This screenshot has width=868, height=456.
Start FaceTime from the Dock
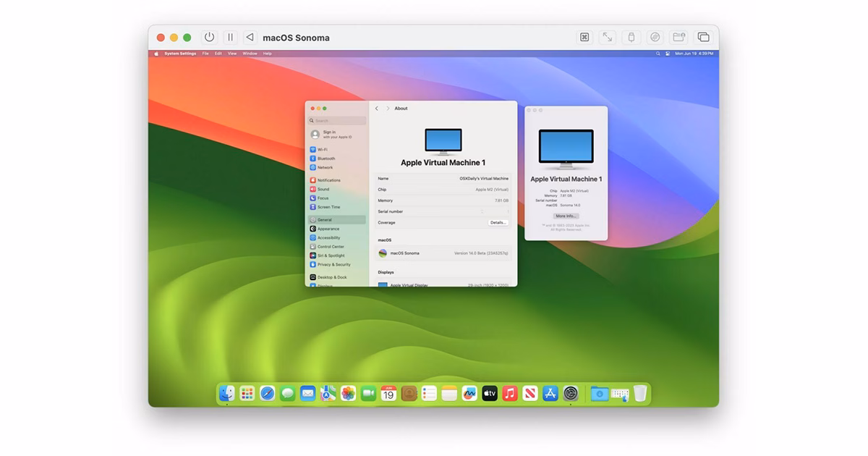pos(369,393)
